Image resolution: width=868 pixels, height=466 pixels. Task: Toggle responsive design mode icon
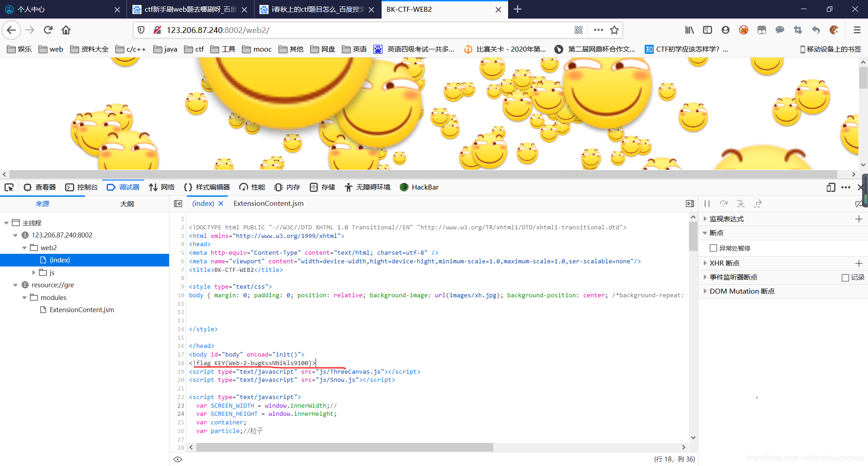pos(830,187)
